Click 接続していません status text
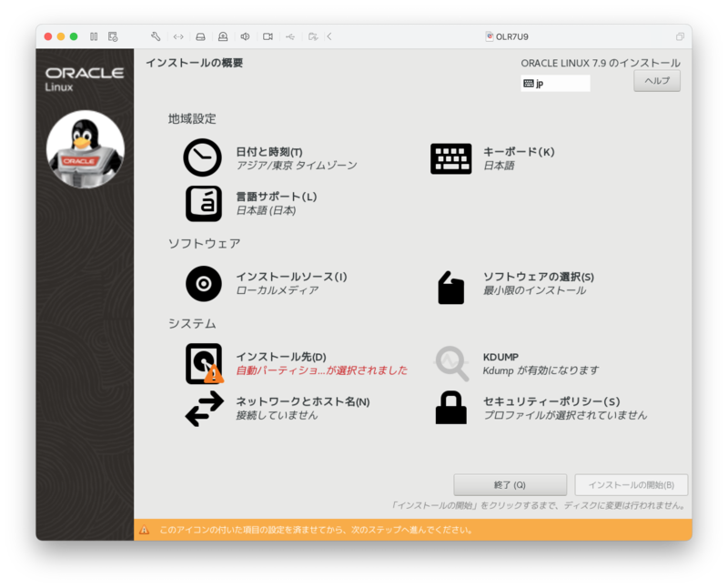 (x=277, y=415)
